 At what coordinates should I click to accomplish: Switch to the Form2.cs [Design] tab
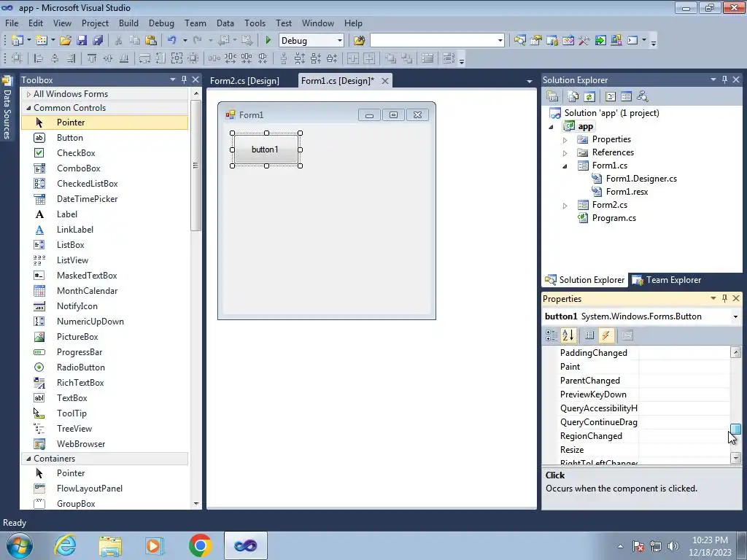pyautogui.click(x=244, y=80)
